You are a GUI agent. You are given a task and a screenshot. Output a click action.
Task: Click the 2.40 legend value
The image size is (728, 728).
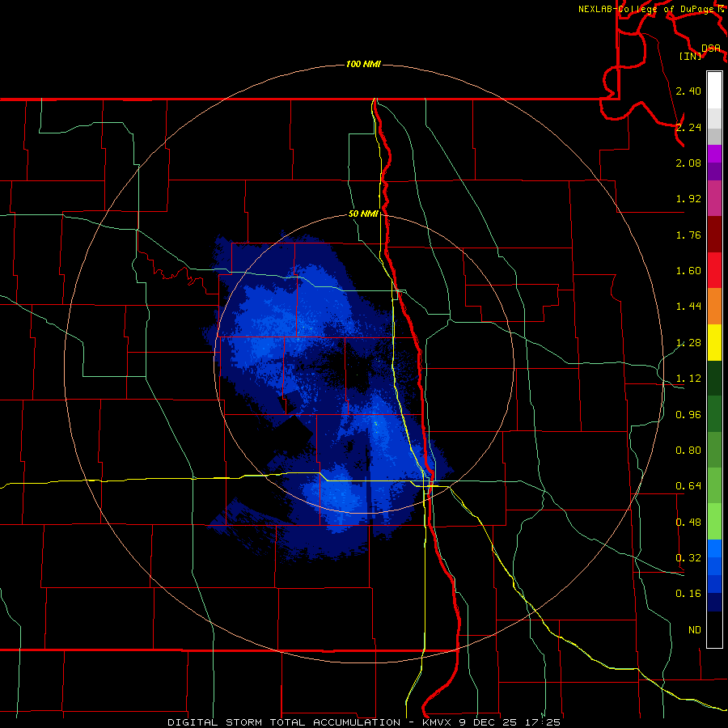pyautogui.click(x=688, y=91)
